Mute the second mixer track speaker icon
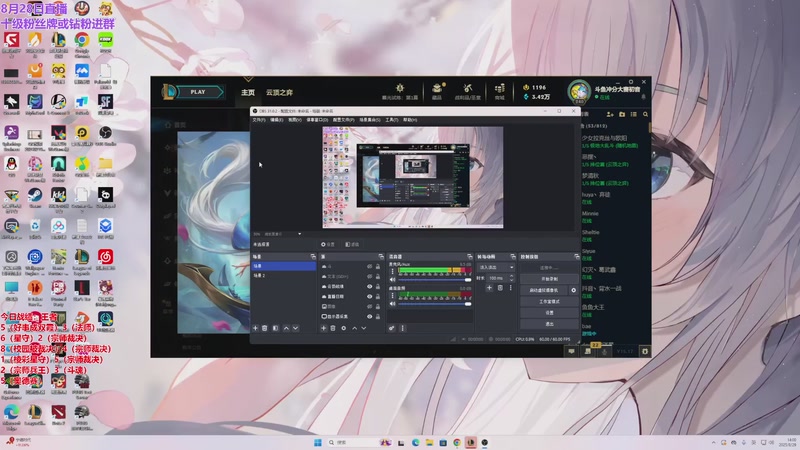Viewport: 800px width, 450px height. (392, 304)
